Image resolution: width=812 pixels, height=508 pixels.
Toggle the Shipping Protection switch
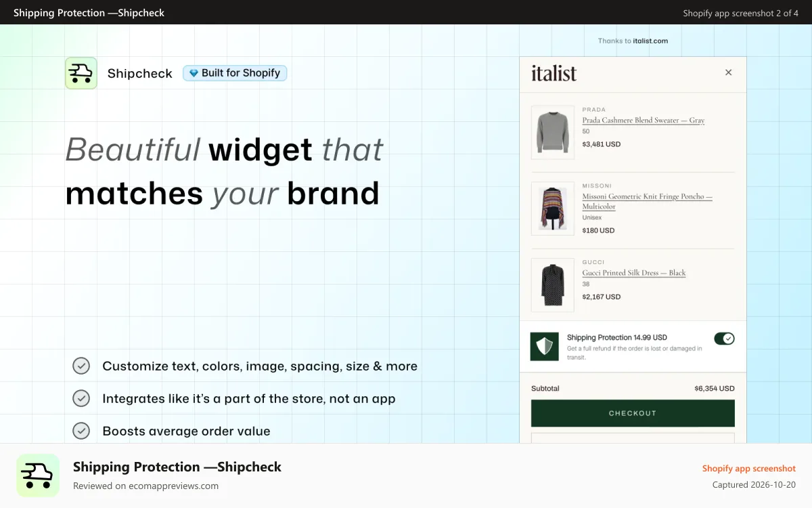point(724,339)
